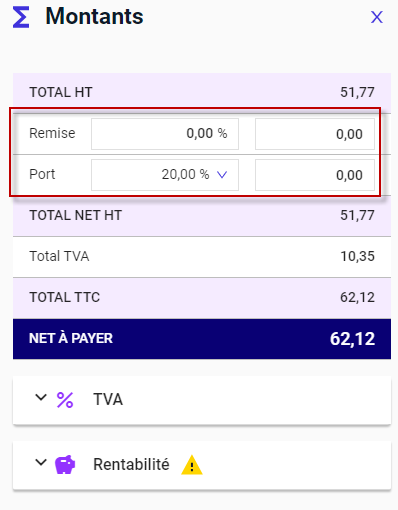Click the TVA section header label
Screen dimensions: 398x510
(x=108, y=399)
